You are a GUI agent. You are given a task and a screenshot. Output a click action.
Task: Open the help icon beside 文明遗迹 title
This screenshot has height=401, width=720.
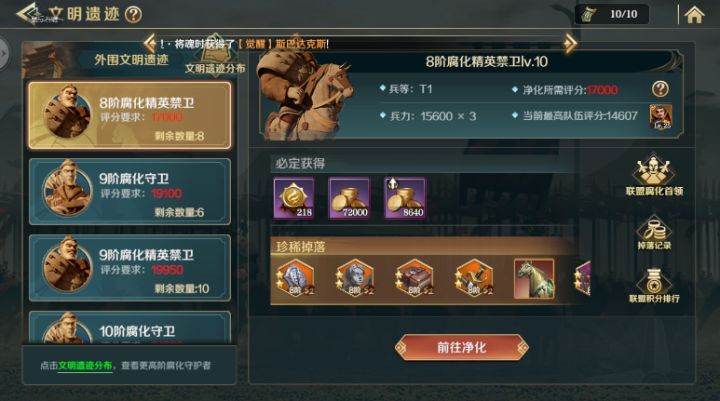(133, 15)
